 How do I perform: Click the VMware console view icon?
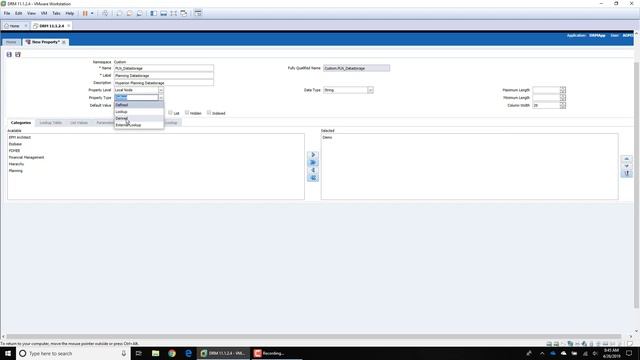point(198,13)
